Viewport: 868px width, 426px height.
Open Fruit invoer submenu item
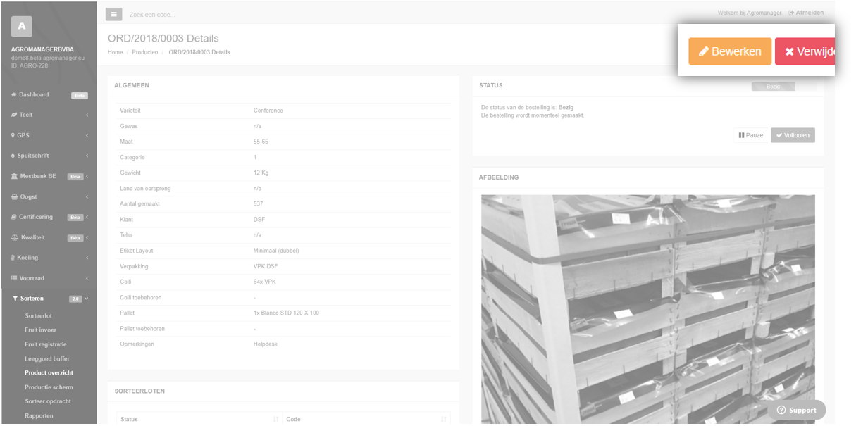40,330
